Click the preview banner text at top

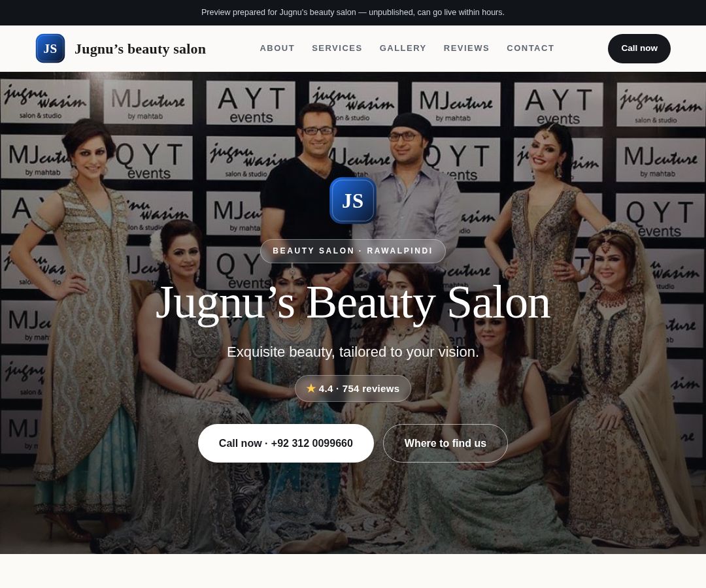352,12
